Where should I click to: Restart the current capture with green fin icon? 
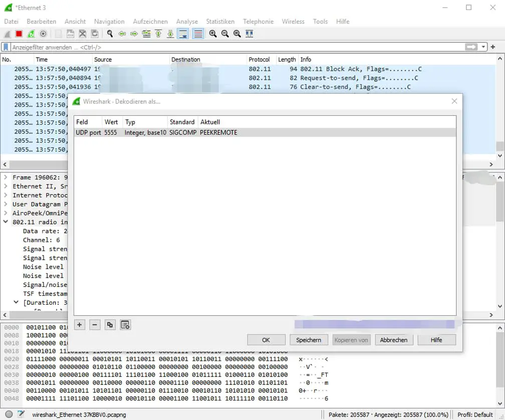tap(31, 34)
